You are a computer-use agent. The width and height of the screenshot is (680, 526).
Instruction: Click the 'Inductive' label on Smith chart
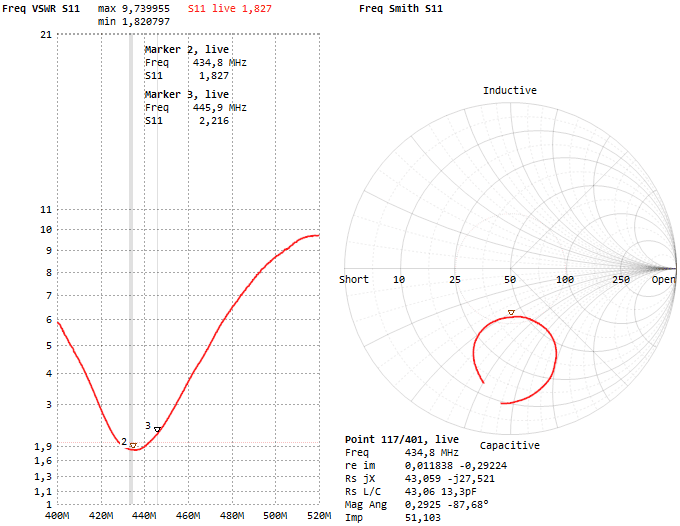[510, 90]
